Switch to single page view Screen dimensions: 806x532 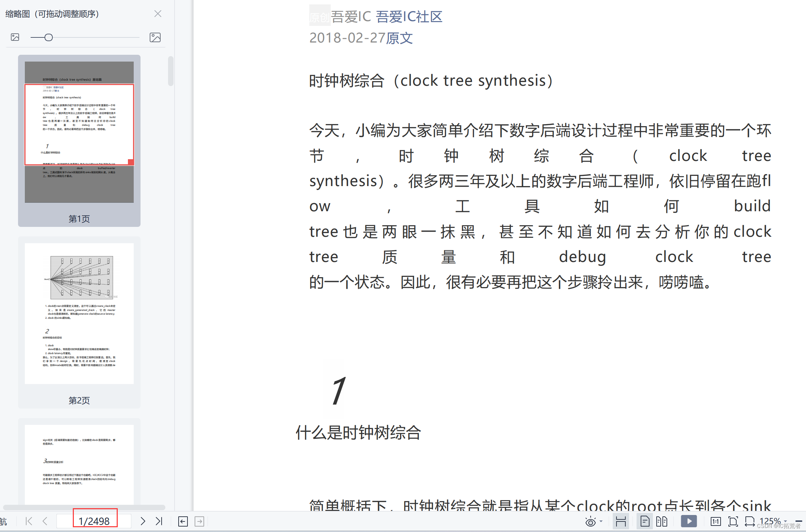click(645, 521)
